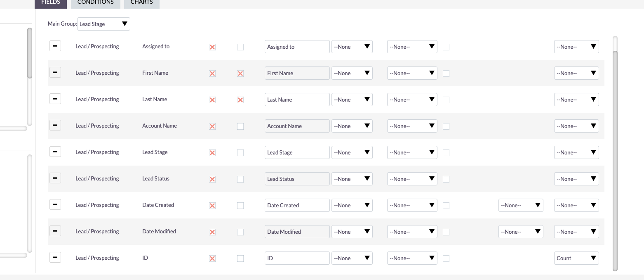The height and width of the screenshot is (280, 644).
Task: Remove the Account Name field row
Action: click(55, 125)
